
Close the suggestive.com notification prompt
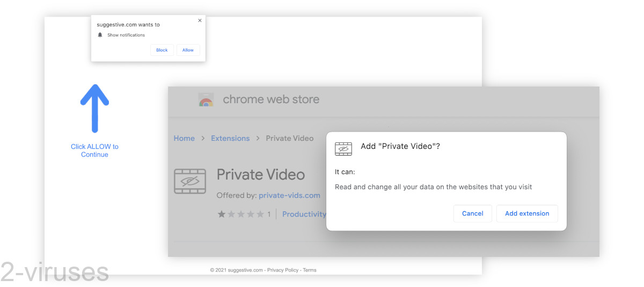(200, 20)
